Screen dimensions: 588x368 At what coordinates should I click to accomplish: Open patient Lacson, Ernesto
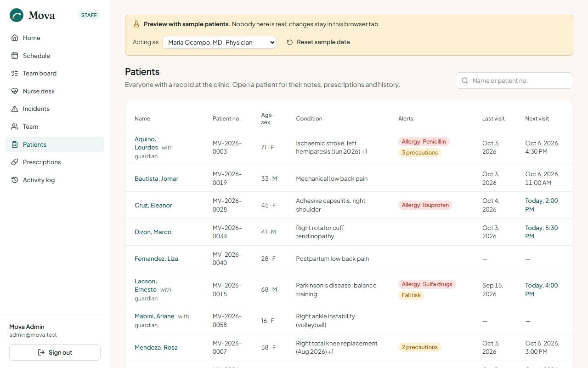146,285
